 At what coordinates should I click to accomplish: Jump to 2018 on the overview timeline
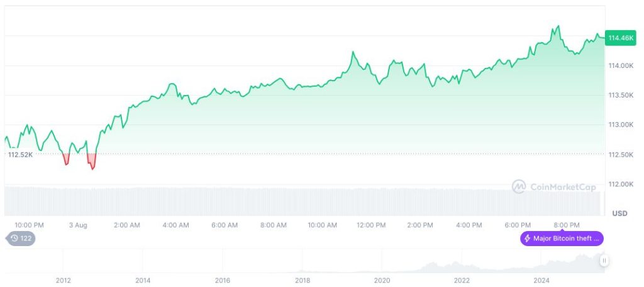(x=303, y=280)
